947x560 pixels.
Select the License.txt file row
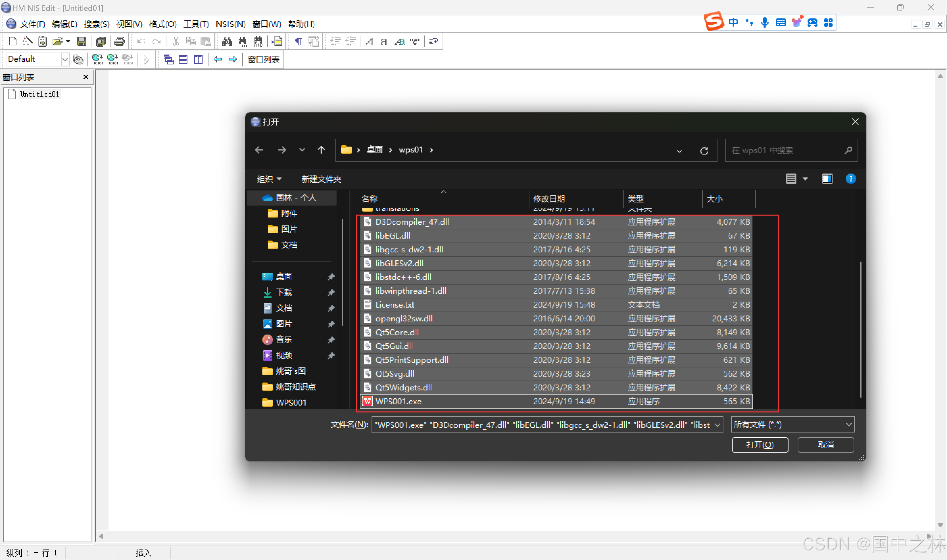[x=556, y=305]
